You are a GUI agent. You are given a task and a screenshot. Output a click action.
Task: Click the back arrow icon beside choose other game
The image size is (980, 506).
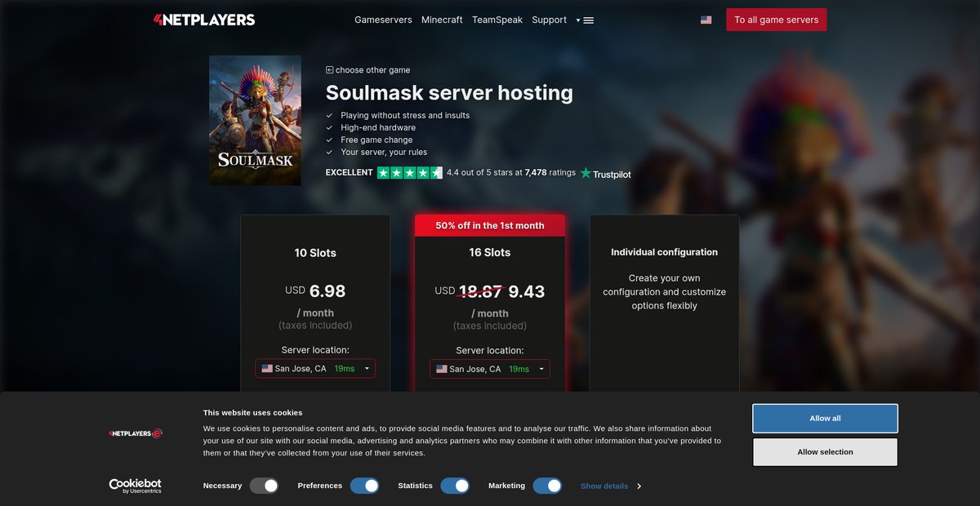[329, 70]
